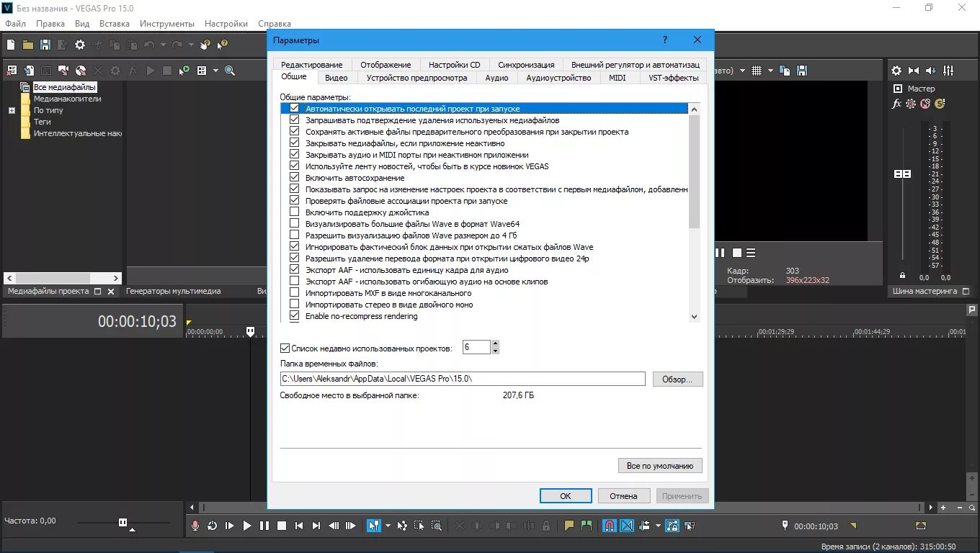
Task: Select the Normal Edit tool
Action: [x=374, y=526]
